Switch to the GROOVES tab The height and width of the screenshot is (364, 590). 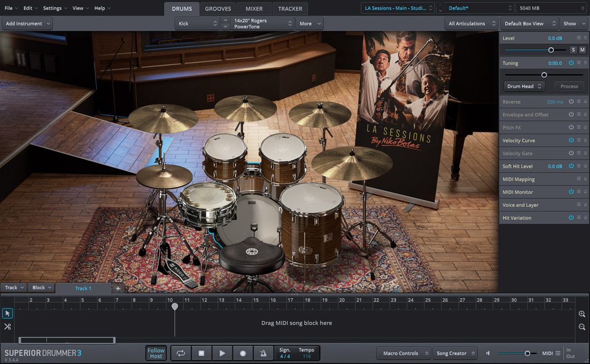(x=218, y=9)
